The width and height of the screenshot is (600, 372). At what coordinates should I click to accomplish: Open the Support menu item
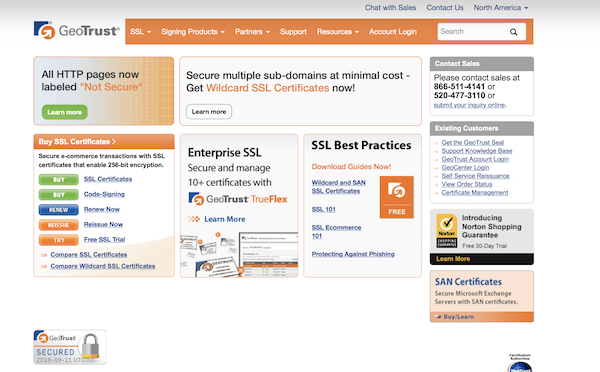(x=293, y=32)
